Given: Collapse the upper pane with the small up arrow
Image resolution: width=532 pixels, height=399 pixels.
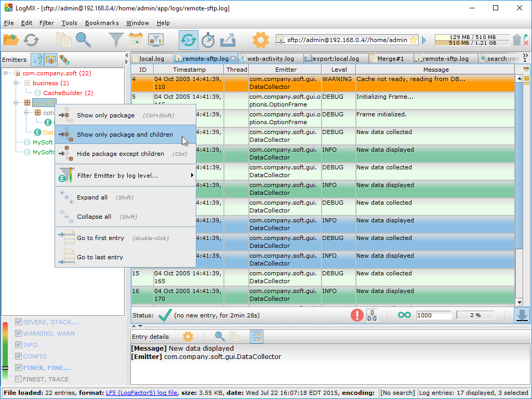Looking at the screenshot, I should 134,326.
